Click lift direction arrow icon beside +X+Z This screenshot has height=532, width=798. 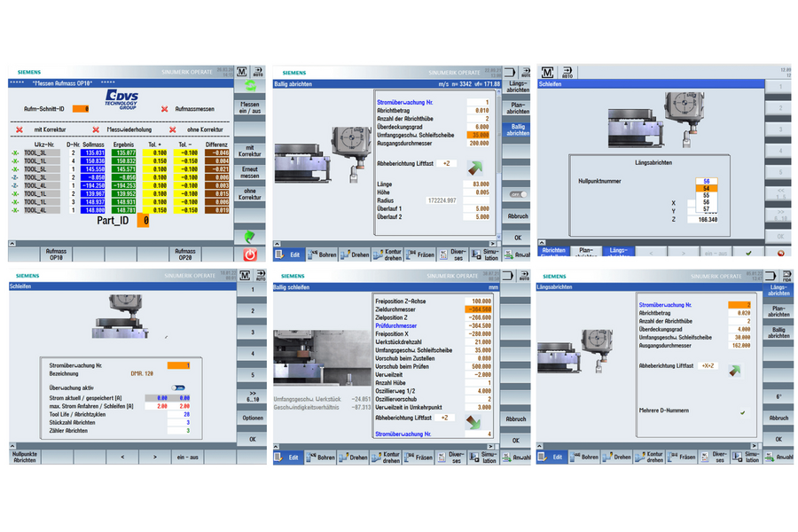pos(734,370)
